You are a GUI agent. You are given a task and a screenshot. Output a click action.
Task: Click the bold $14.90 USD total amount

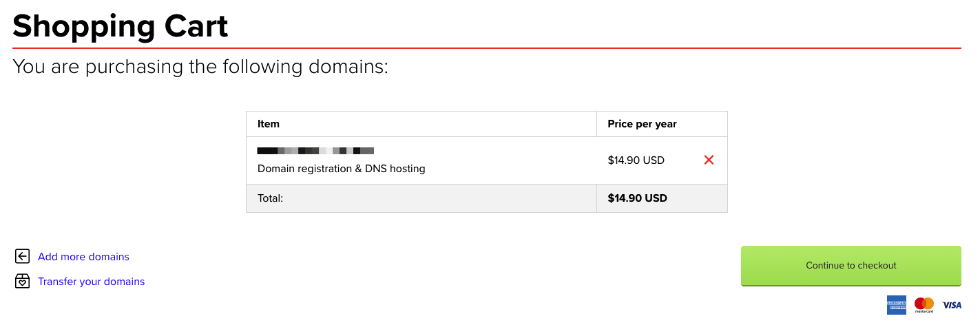point(637,198)
